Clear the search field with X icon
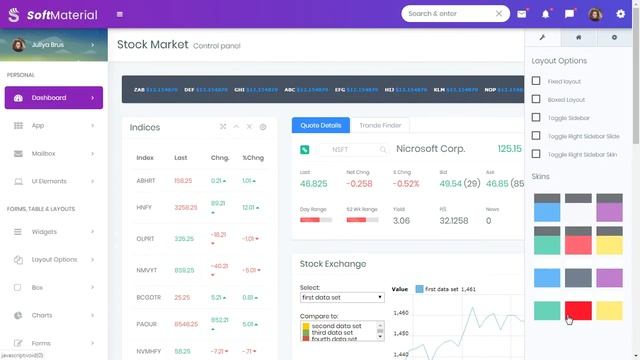 point(499,13)
